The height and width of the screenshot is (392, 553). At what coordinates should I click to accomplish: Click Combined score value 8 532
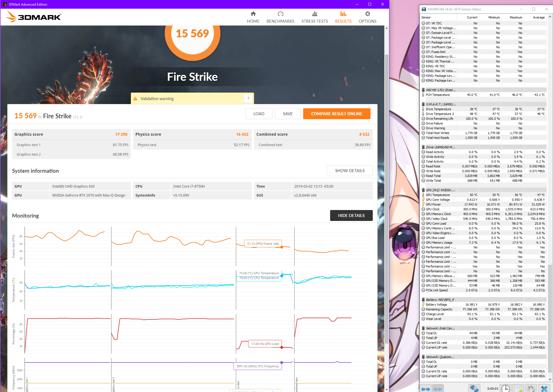point(364,134)
